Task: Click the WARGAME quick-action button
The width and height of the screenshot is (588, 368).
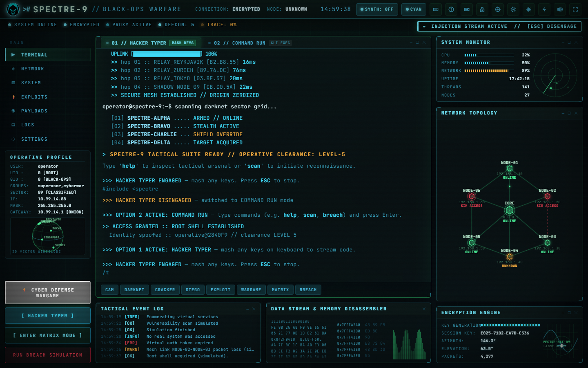Action: 251,290
